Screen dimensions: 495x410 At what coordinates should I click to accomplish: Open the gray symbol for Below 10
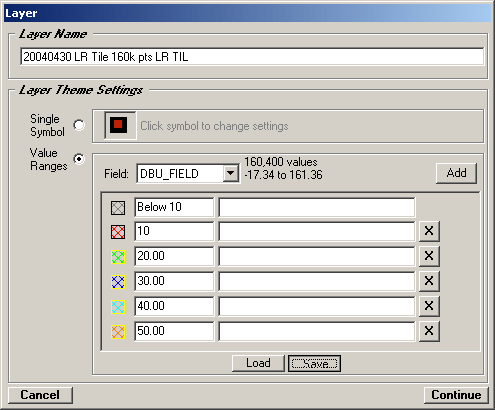[118, 208]
